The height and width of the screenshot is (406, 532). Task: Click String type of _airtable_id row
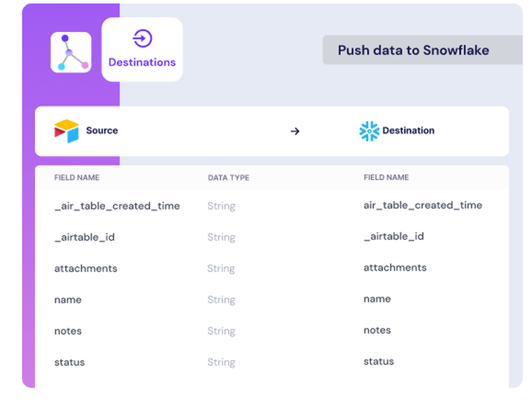point(221,237)
